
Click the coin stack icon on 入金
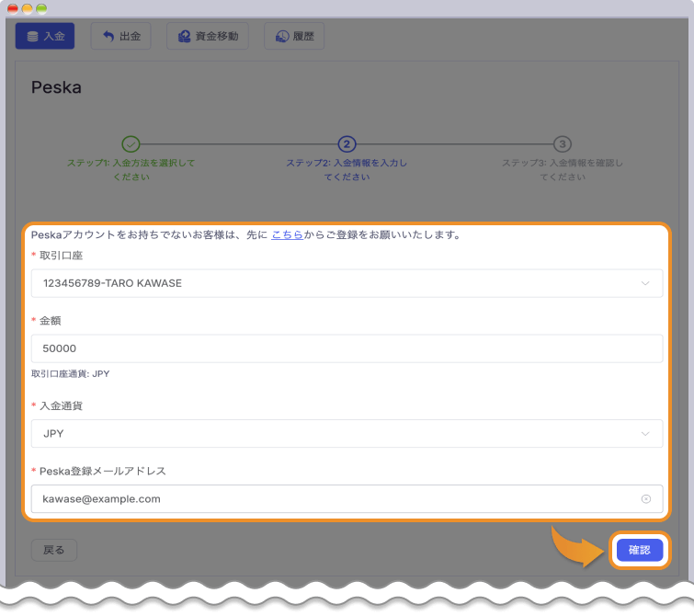[33, 36]
